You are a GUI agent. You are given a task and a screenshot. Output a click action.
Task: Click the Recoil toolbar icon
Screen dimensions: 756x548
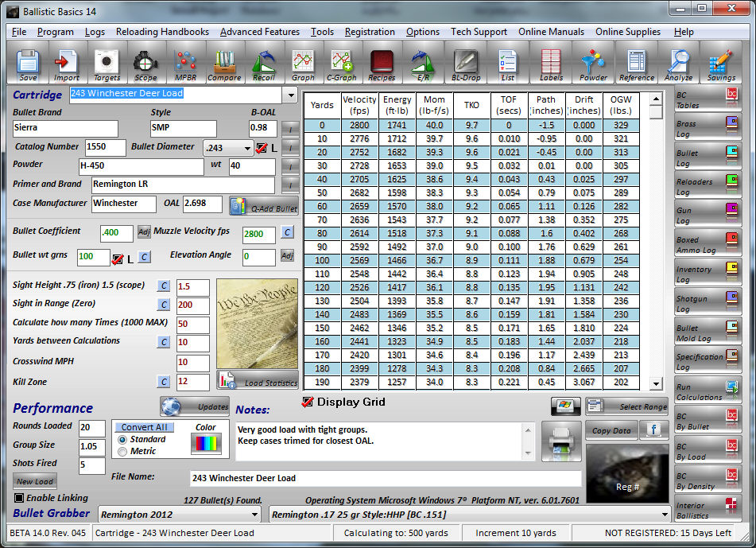[263, 64]
